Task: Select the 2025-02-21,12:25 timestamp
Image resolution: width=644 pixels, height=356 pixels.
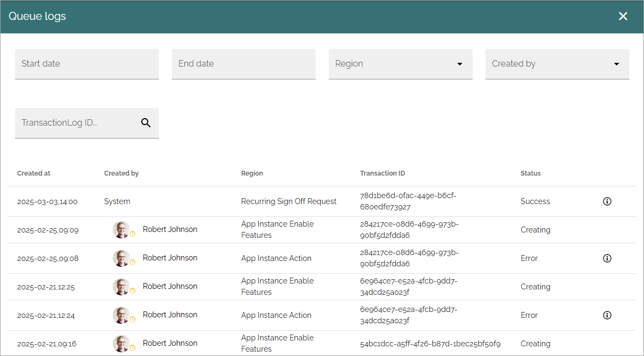Action: coord(46,287)
